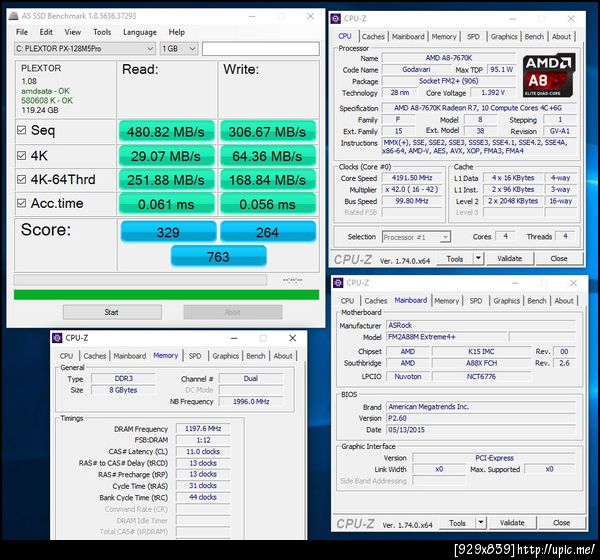The width and height of the screenshot is (600, 560).
Task: Open the Help menu in AS SSD Benchmark
Action: pos(176,32)
